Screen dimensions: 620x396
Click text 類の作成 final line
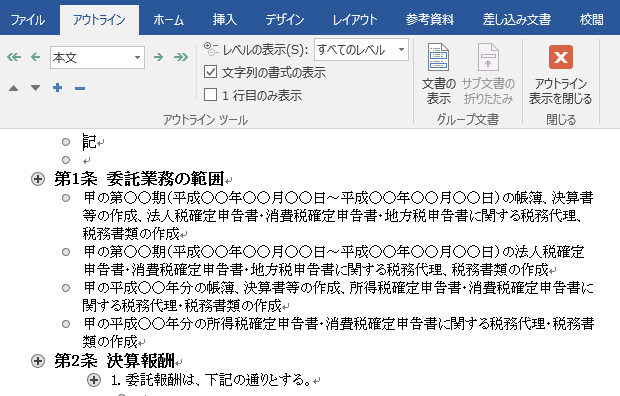click(x=110, y=341)
